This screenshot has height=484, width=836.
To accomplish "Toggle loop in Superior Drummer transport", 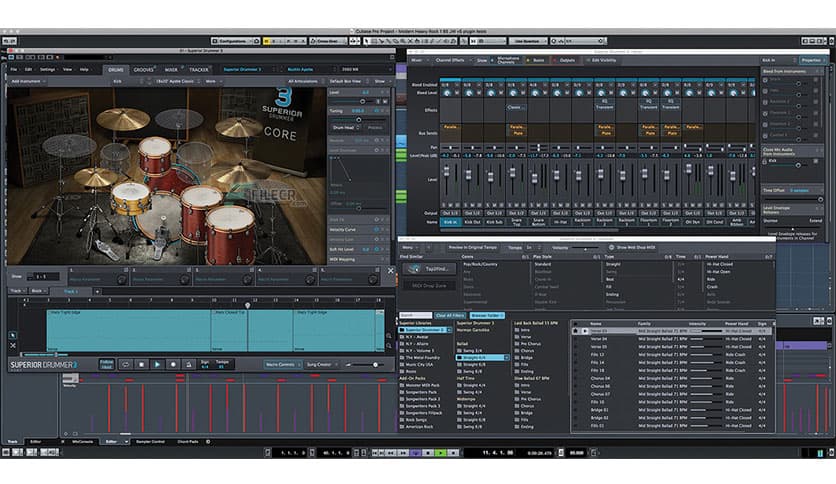I will pos(126,365).
